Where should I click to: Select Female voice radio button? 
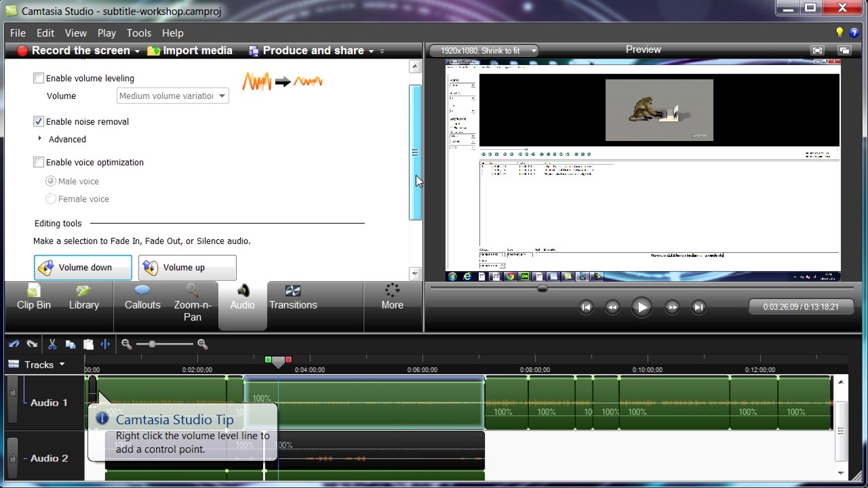coord(51,199)
